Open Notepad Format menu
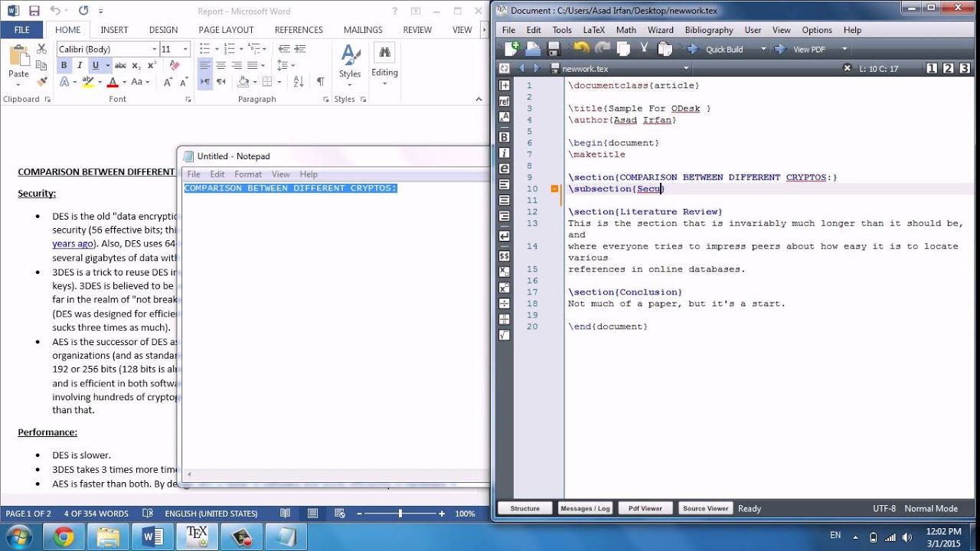980x551 pixels. (248, 174)
